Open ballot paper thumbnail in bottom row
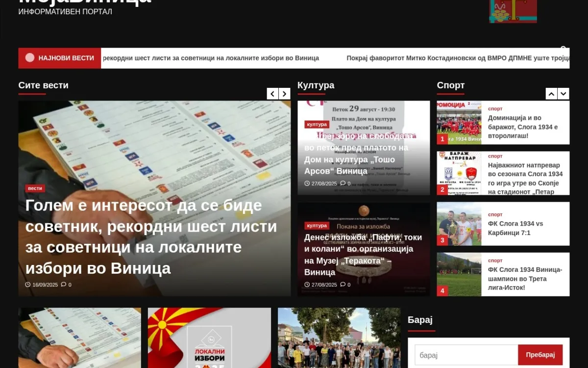The width and height of the screenshot is (588, 368). pyautogui.click(x=80, y=338)
